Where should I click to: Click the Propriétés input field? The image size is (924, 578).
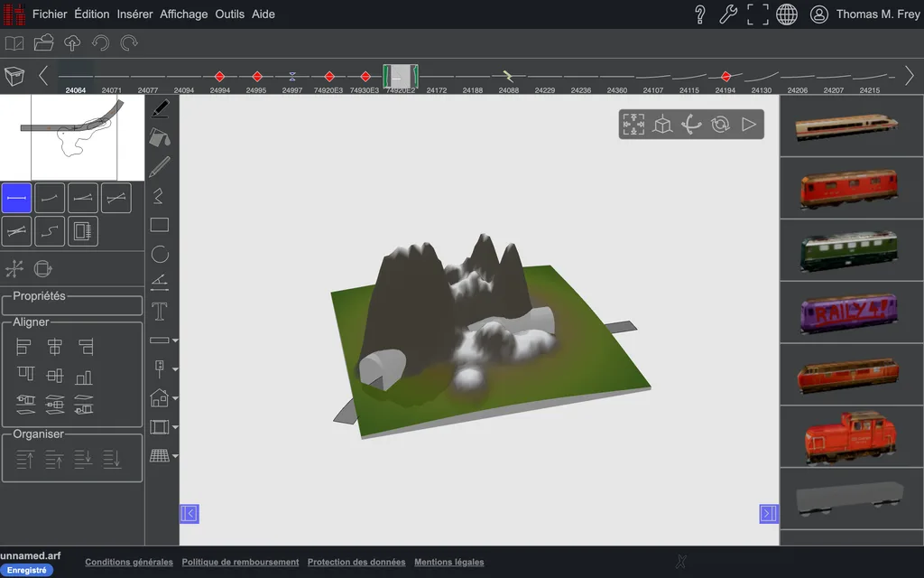[x=72, y=305]
